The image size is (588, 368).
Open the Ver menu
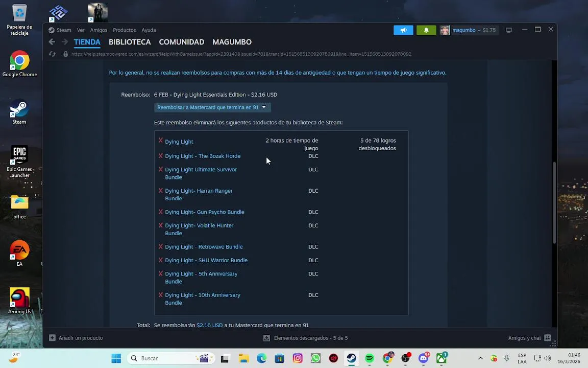pyautogui.click(x=81, y=30)
